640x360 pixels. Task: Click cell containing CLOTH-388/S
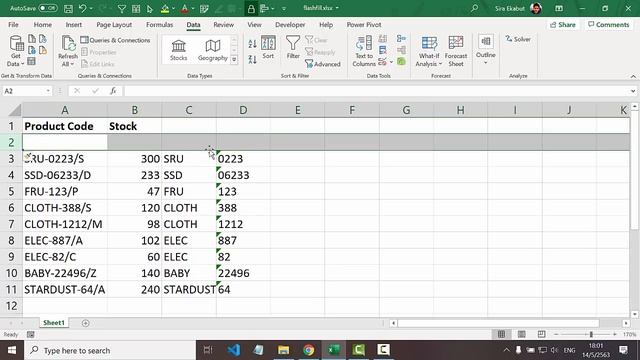65,208
